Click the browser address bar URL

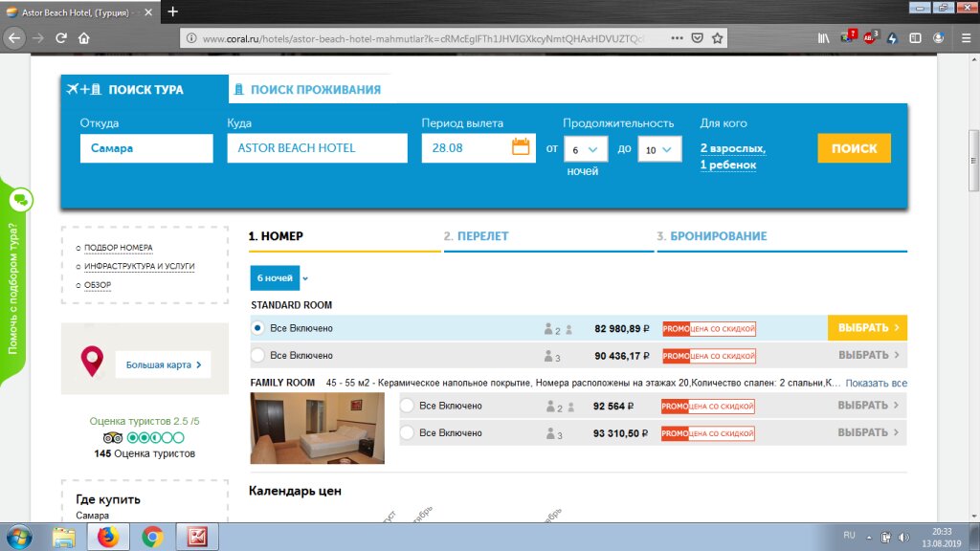point(422,38)
